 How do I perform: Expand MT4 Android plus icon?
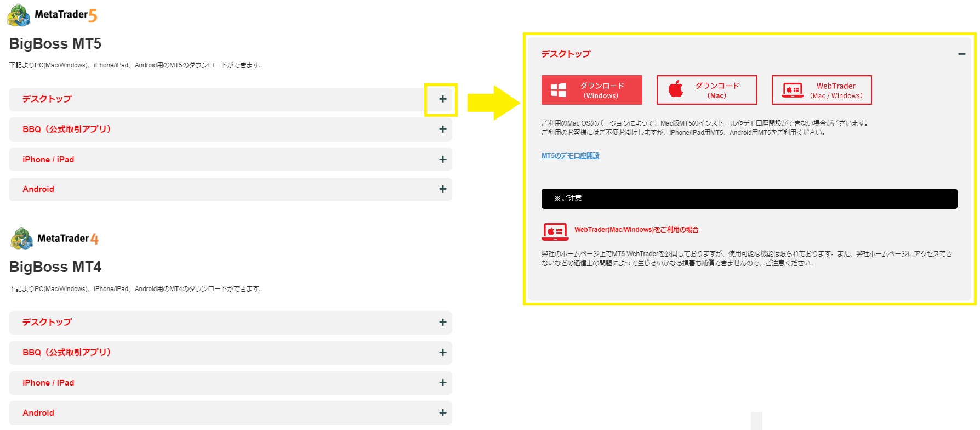[x=443, y=413]
